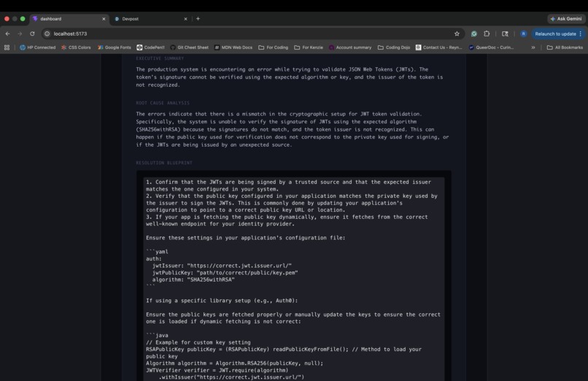This screenshot has height=381, width=588.
Task: Click step 1 "Confirm that the JWTs" text
Action: pos(289,185)
